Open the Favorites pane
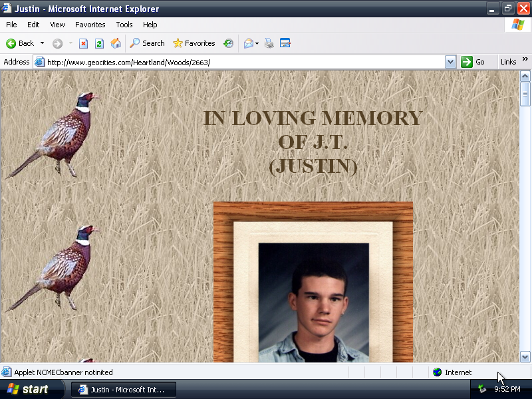 tap(194, 43)
